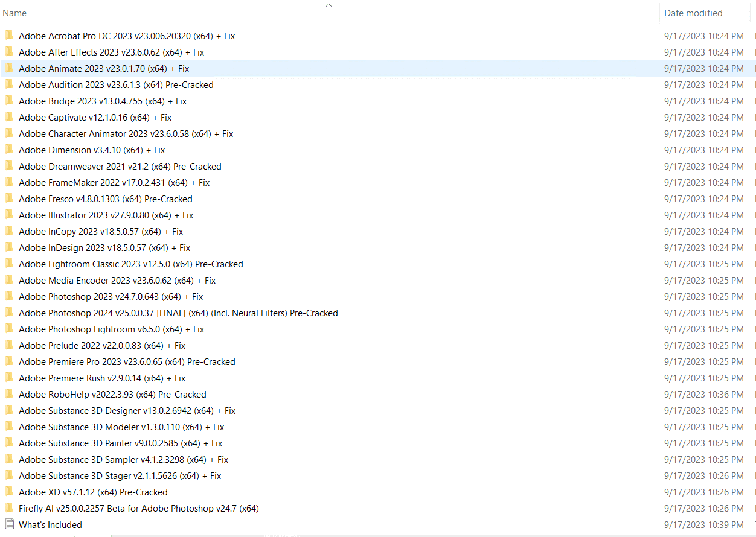Click the folder icon for Adobe Dimension
The height and width of the screenshot is (537, 756).
coord(9,150)
